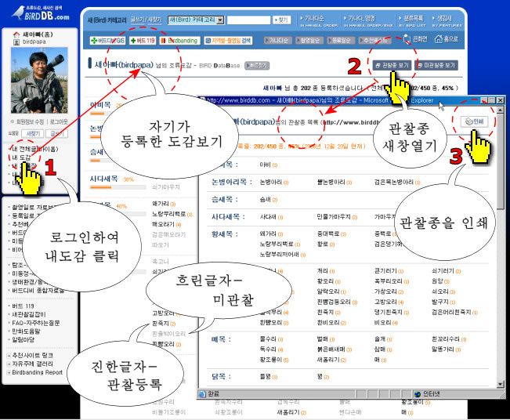Open 회원정보 수정 link
The width and height of the screenshot is (510, 420).
coord(30,121)
